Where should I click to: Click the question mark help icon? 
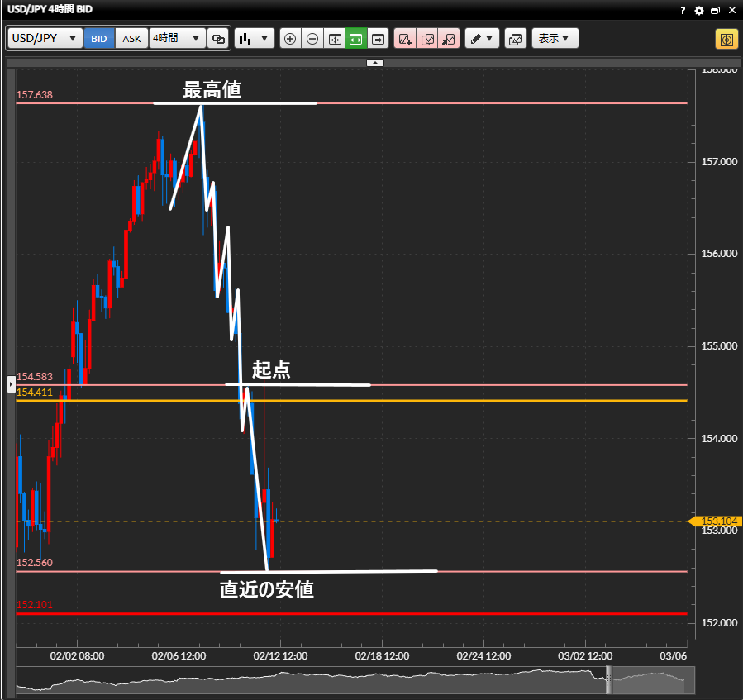pyautogui.click(x=683, y=11)
